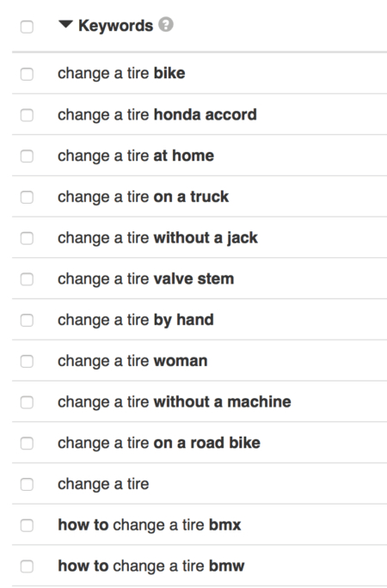
Task: Tick the select-all checkbox in the header
Action: [27, 27]
